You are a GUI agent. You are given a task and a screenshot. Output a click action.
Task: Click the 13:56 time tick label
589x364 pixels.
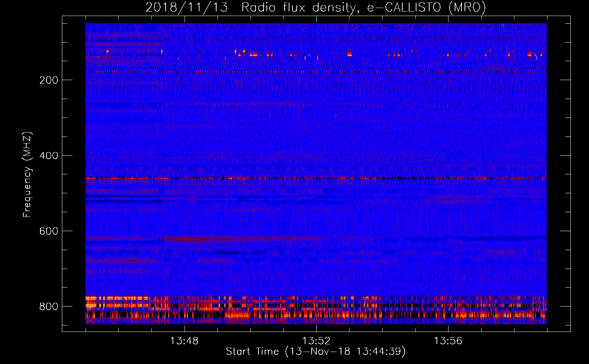coord(448,341)
